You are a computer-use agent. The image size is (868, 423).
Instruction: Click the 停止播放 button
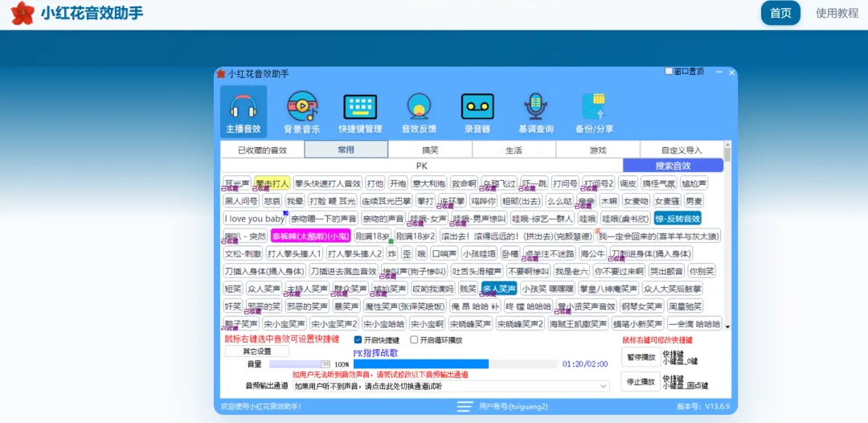tap(641, 381)
